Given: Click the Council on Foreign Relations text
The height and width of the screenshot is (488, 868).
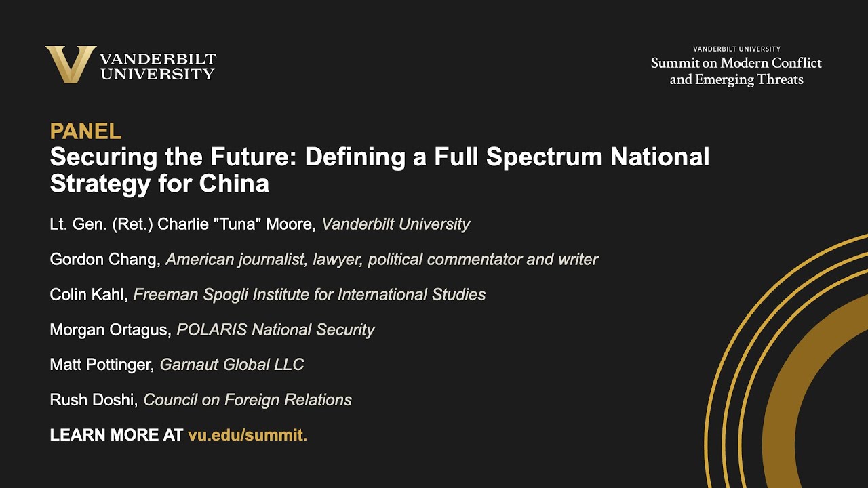Looking at the screenshot, I should (x=248, y=400).
